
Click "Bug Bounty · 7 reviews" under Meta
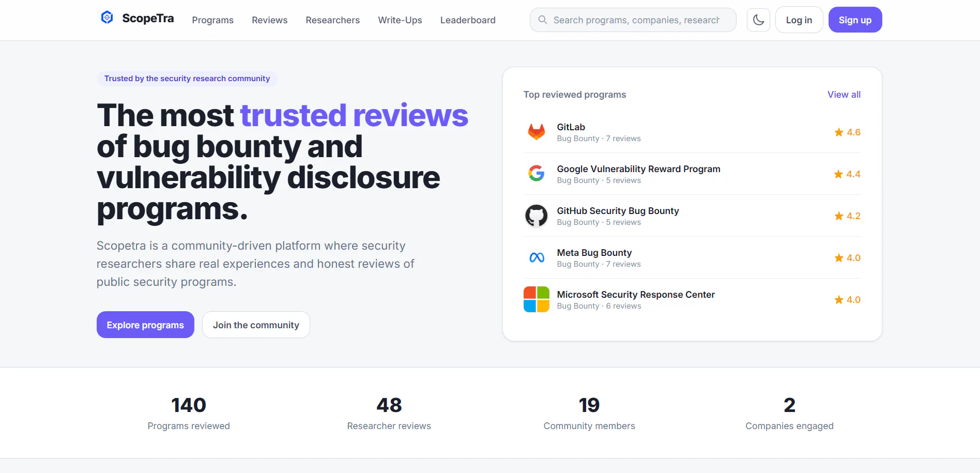click(x=599, y=264)
